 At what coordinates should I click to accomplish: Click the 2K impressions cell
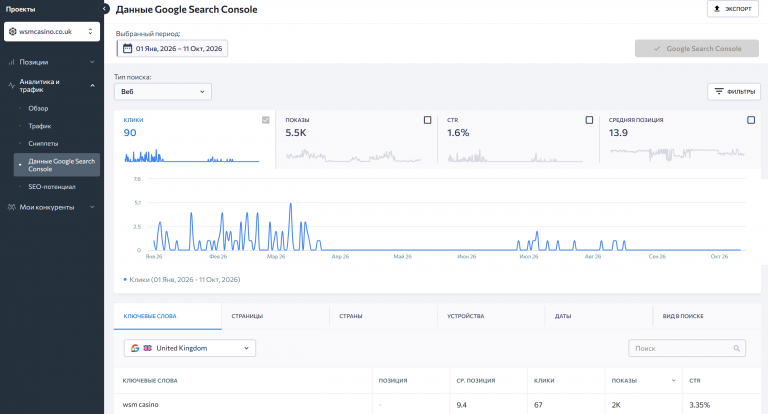(616, 405)
